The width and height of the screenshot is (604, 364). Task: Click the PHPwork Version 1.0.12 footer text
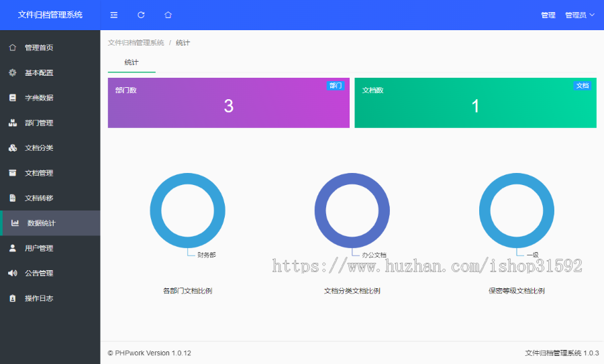click(x=150, y=353)
